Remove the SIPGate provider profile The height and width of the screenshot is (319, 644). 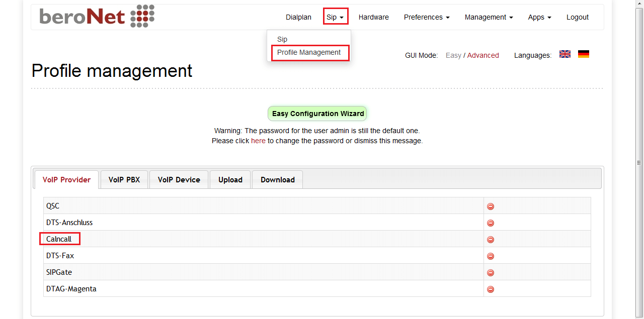[x=491, y=273]
